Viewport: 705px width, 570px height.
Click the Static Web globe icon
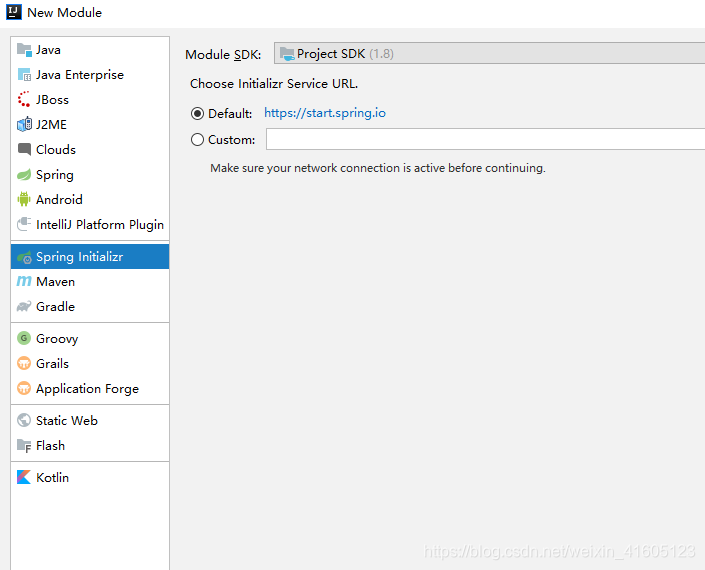(x=24, y=420)
